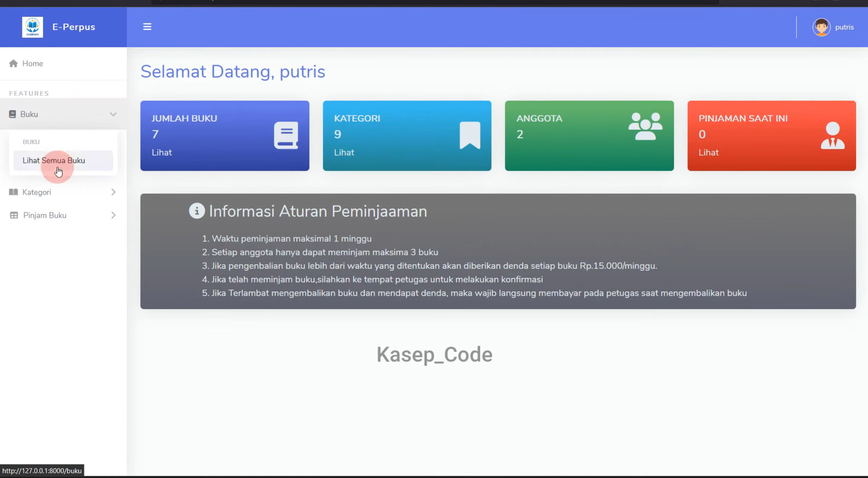
Task: Click the number 9 on Kategori card
Action: (x=337, y=134)
